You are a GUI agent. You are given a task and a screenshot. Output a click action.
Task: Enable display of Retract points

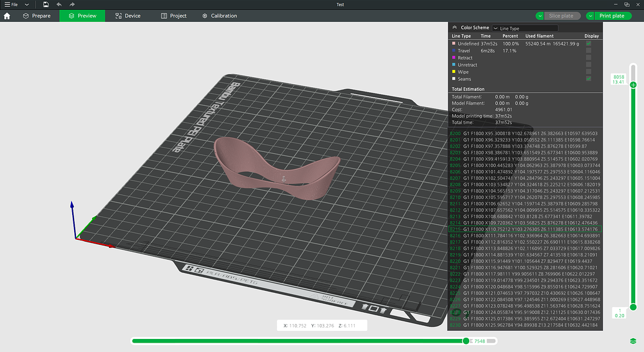coord(589,57)
